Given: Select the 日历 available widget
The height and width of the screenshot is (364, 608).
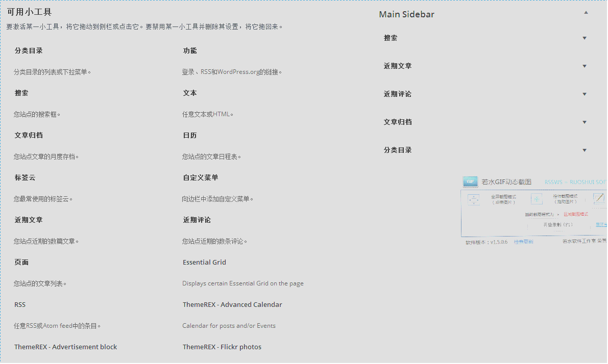Looking at the screenshot, I should (190, 135).
